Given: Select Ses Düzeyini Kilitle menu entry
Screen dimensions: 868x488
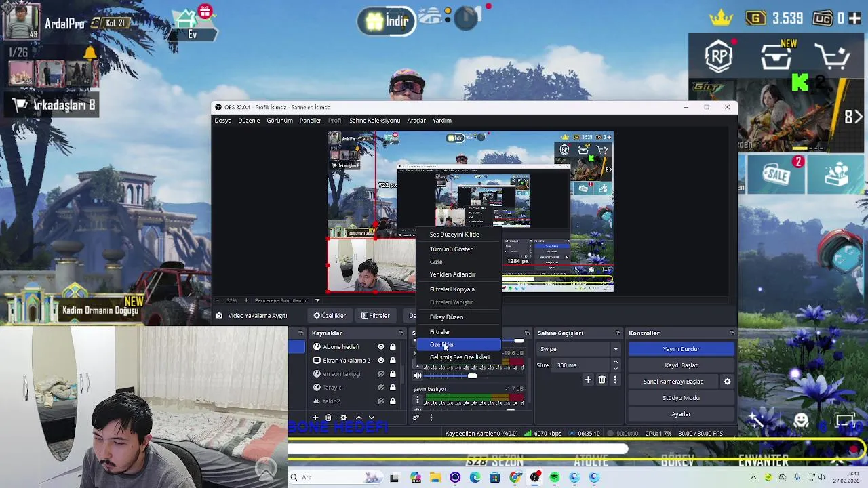Looking at the screenshot, I should [458, 235].
